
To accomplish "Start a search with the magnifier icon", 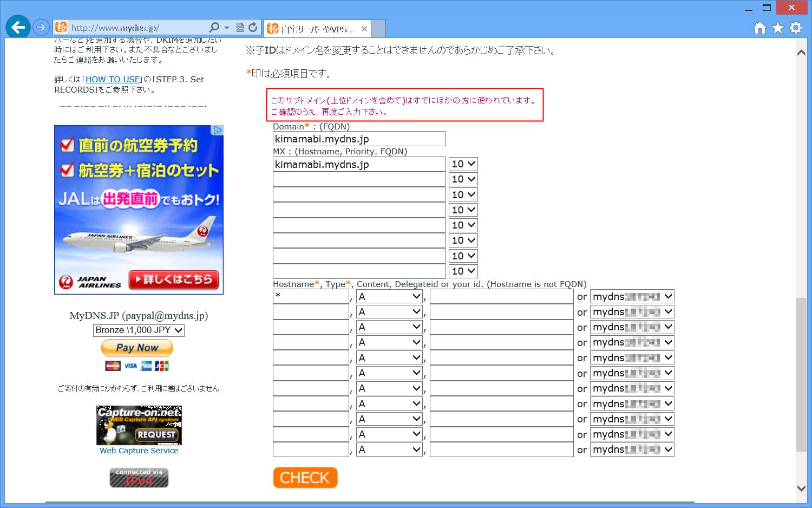I will click(215, 27).
